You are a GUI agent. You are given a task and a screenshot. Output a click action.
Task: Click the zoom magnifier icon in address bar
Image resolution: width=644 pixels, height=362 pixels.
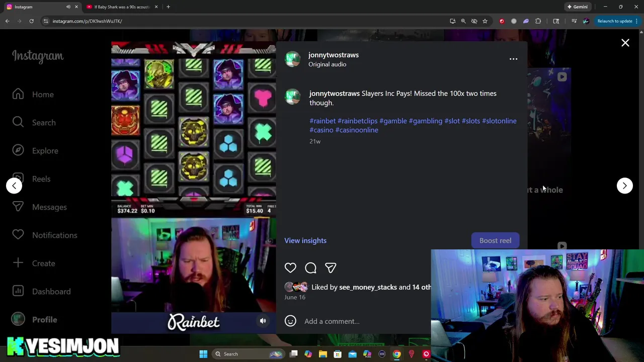(463, 21)
